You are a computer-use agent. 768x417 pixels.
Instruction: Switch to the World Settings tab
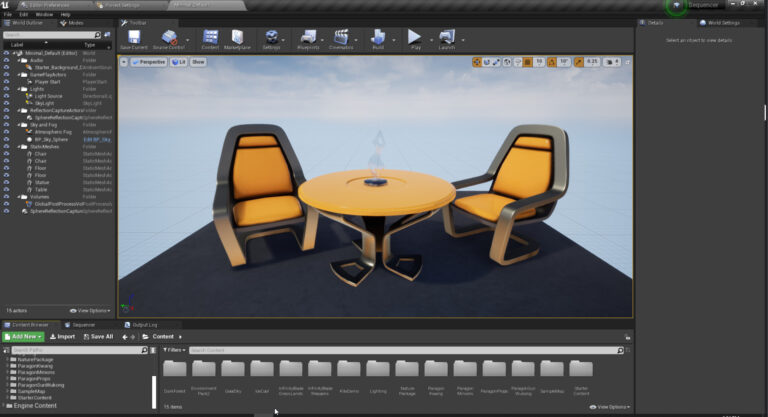[x=720, y=23]
